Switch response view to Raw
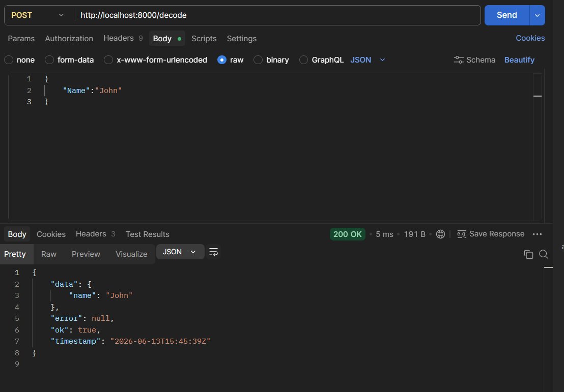Screen dimensions: 564x392 (48, 254)
